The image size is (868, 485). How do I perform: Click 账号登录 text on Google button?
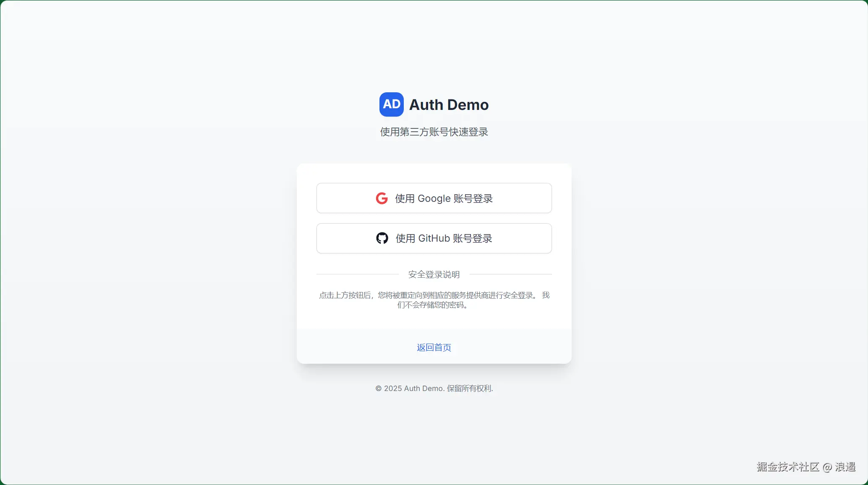point(473,198)
